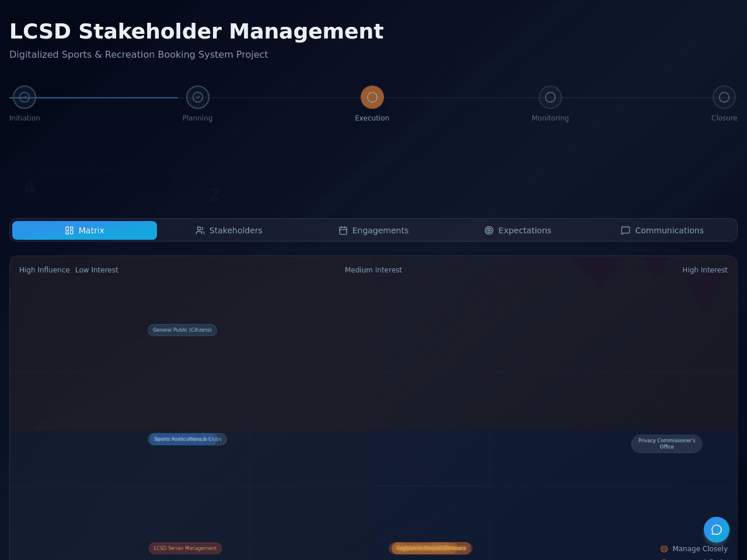Click the Manage Closely legend color dot
This screenshot has width=747, height=560.
coord(664,549)
